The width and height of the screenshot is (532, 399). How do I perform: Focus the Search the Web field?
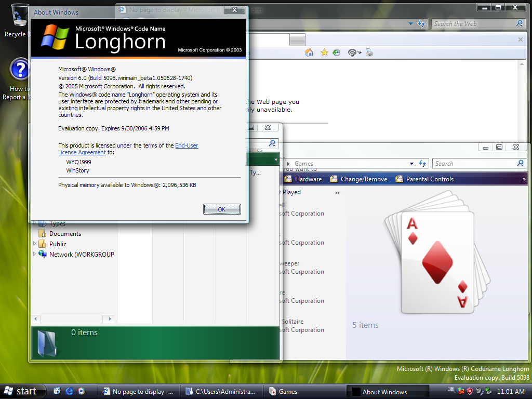tap(474, 24)
